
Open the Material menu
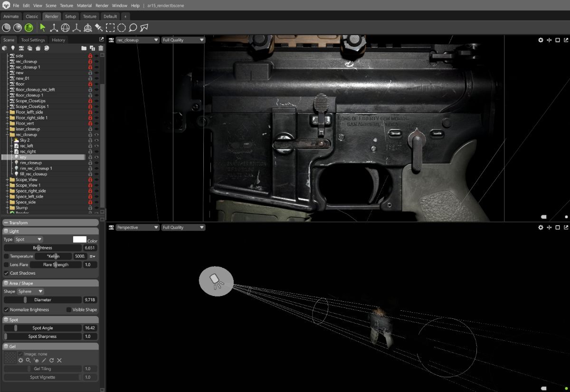(85, 6)
